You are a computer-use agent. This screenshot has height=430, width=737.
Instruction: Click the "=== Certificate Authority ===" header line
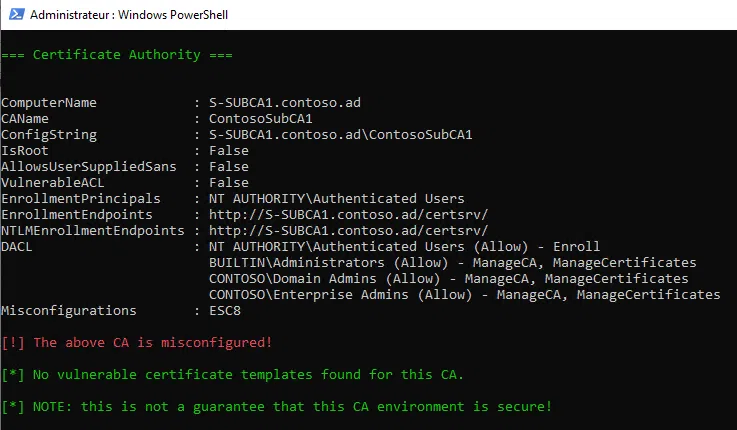click(117, 54)
